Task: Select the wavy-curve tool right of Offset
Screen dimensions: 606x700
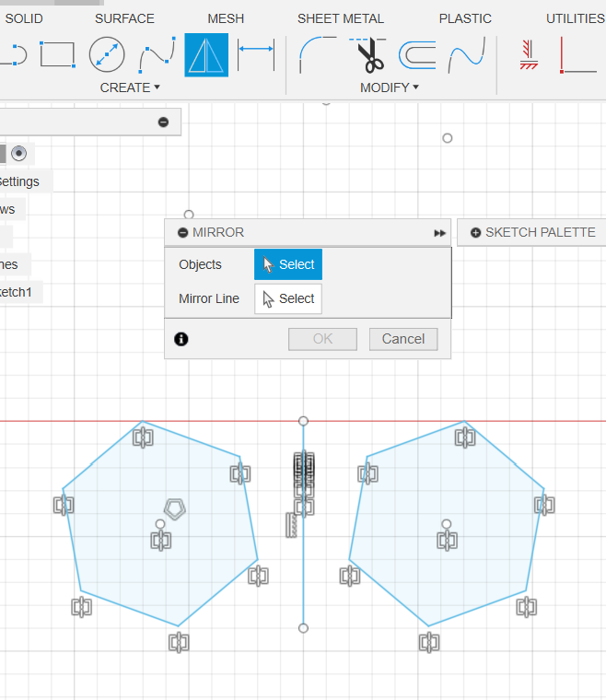Action: click(467, 55)
